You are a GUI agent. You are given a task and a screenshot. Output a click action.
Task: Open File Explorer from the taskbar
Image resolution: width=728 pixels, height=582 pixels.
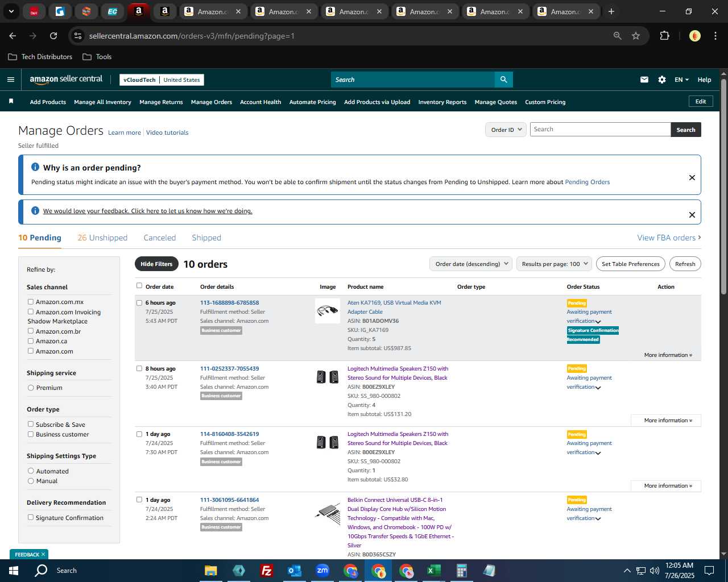click(211, 571)
